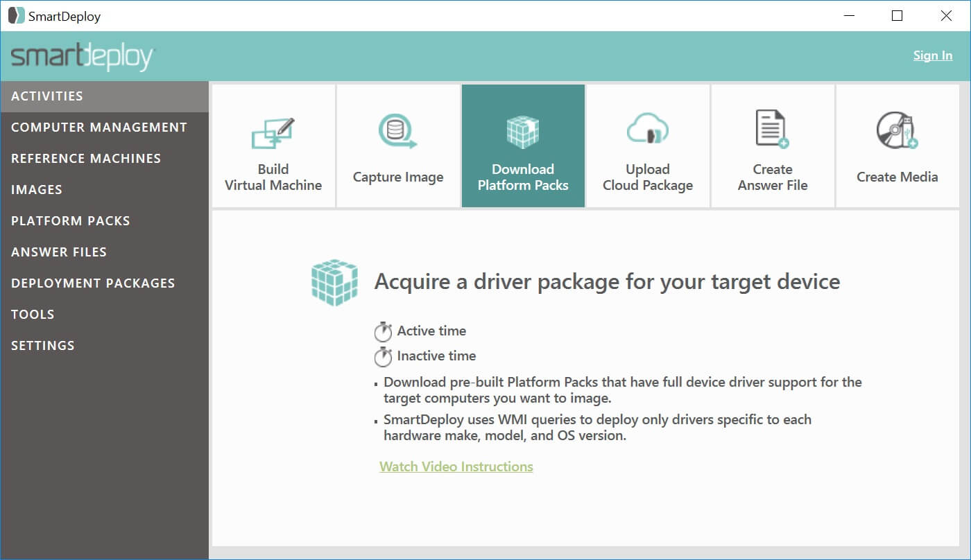The width and height of the screenshot is (971, 560).
Task: Open Deployment Packages in sidebar
Action: [93, 283]
